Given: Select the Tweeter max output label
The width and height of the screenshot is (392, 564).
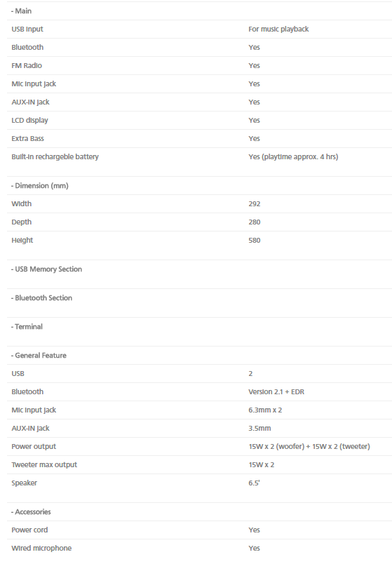Looking at the screenshot, I should coord(44,464).
